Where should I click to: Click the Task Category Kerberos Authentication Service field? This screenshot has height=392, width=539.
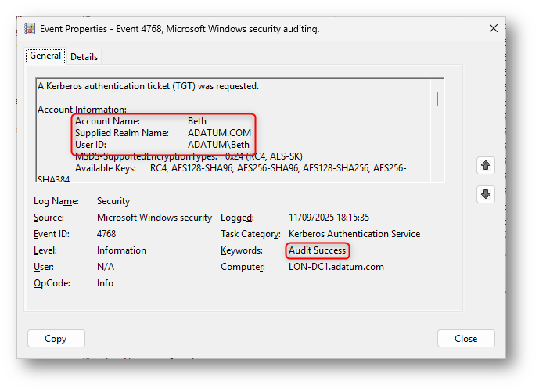pos(354,234)
